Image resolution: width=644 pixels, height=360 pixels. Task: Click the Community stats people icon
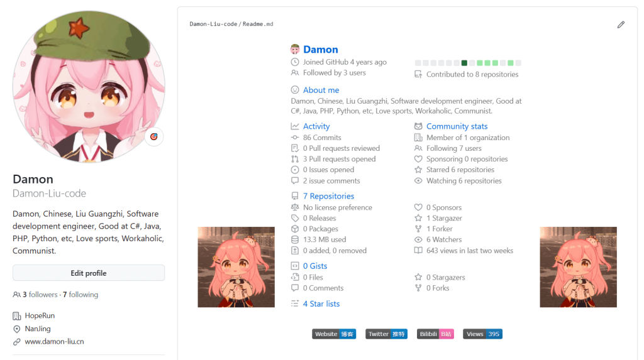(x=418, y=126)
